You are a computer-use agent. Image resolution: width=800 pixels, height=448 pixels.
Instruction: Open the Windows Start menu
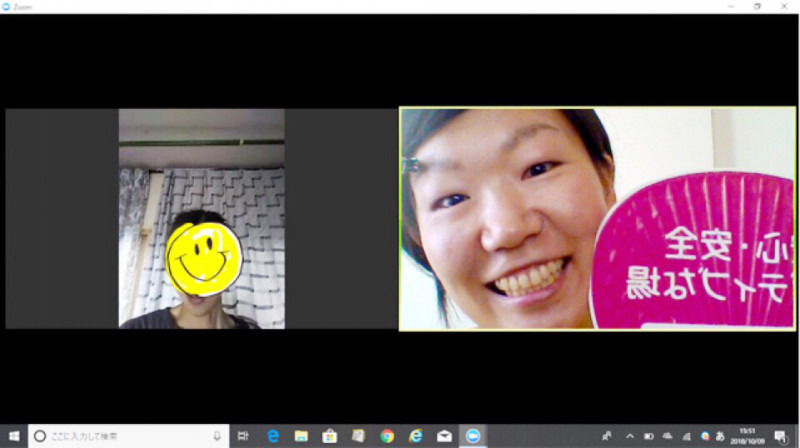(x=14, y=436)
